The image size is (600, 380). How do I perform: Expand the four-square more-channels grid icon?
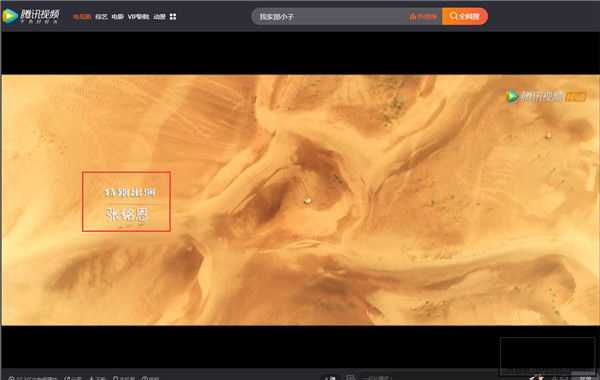[173, 17]
